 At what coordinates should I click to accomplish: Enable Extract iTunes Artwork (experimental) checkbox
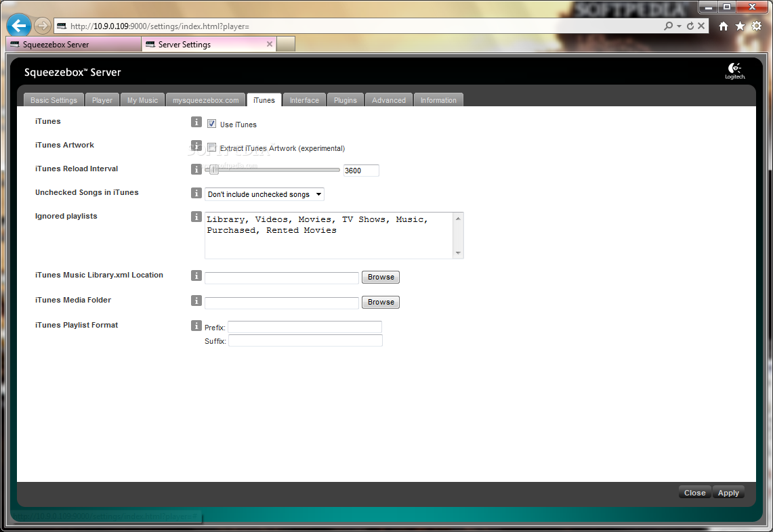tap(211, 148)
